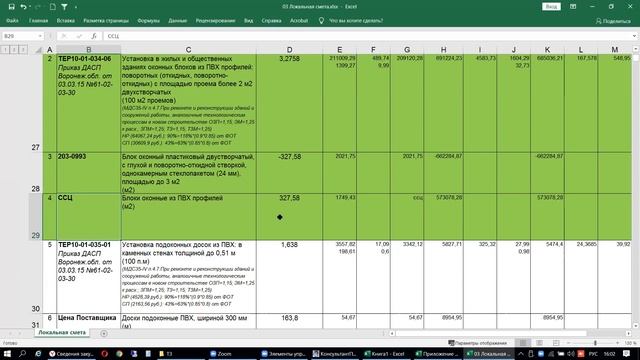
Task: Select row 27 header
Action: pos(36,103)
